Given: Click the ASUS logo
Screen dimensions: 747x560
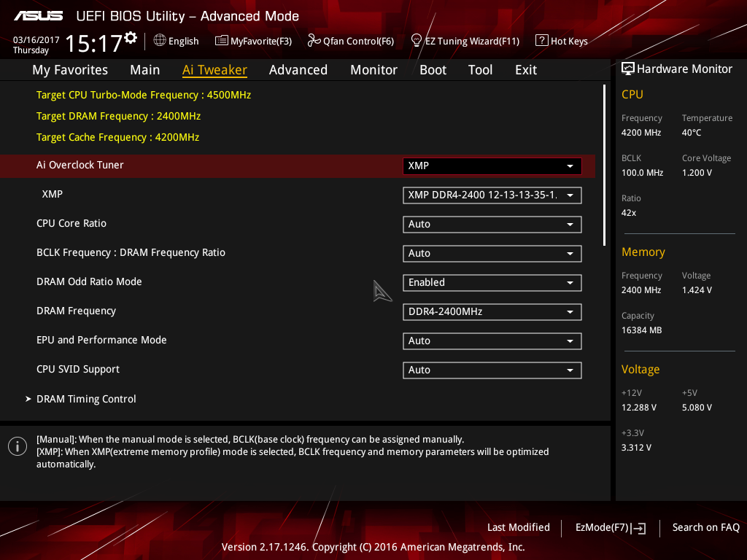Looking at the screenshot, I should tap(38, 16).
